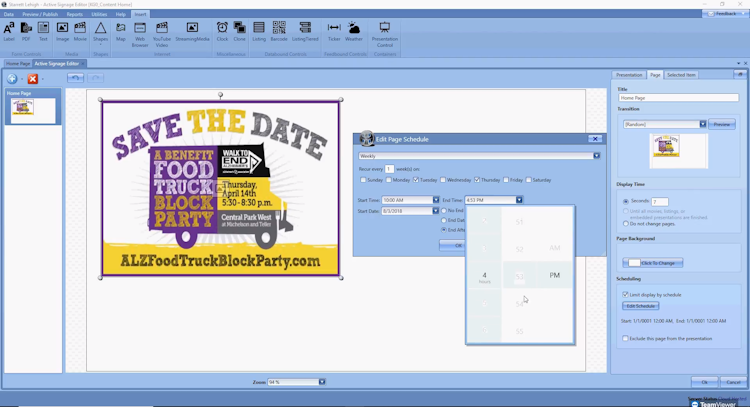
Task: Open the Start Date dropdown
Action: 435,211
